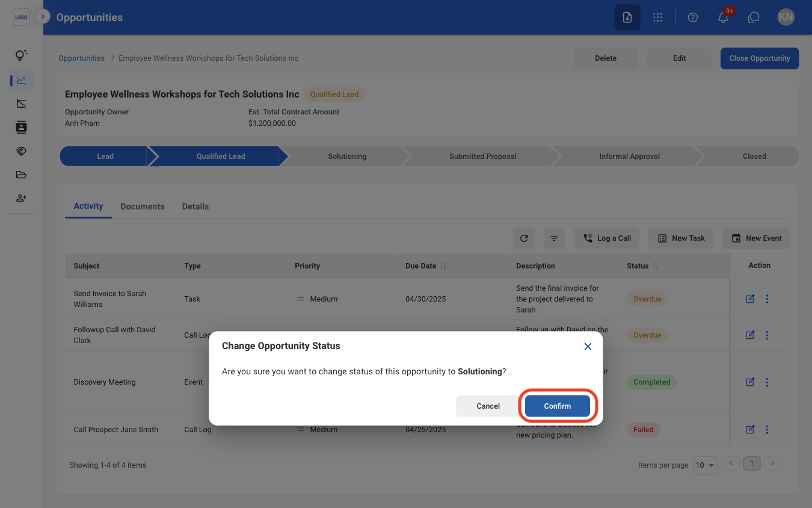Click the Failed status badge
The height and width of the screenshot is (508, 812).
coord(643,430)
